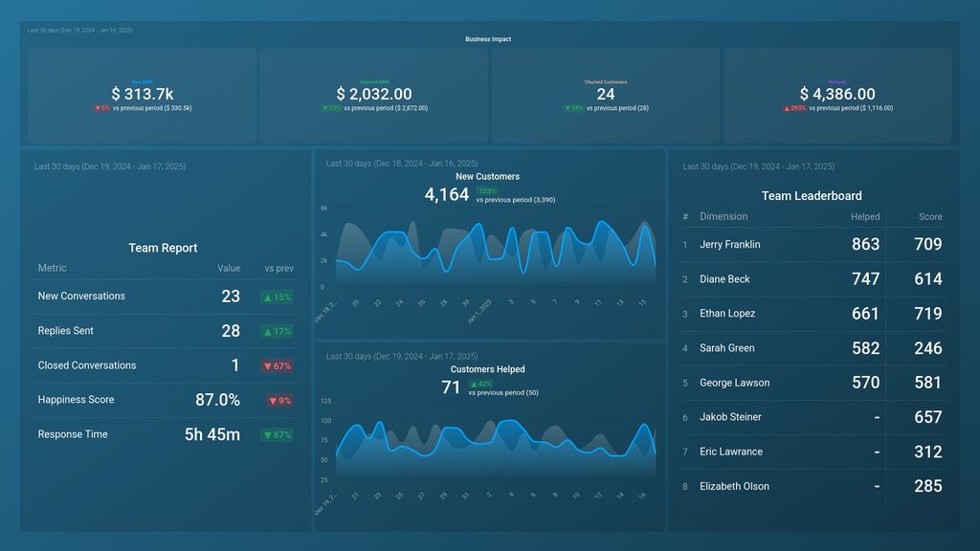This screenshot has width=980, height=551.
Task: Click the Team Report date range text
Action: tap(109, 166)
